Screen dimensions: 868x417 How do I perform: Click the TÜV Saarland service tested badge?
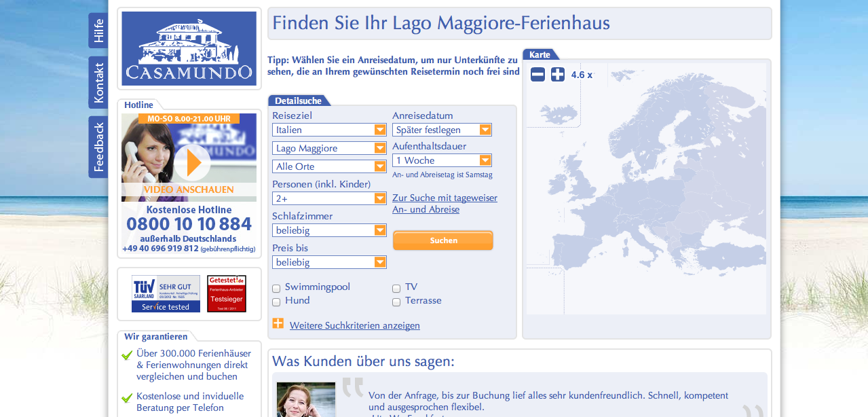pos(166,293)
